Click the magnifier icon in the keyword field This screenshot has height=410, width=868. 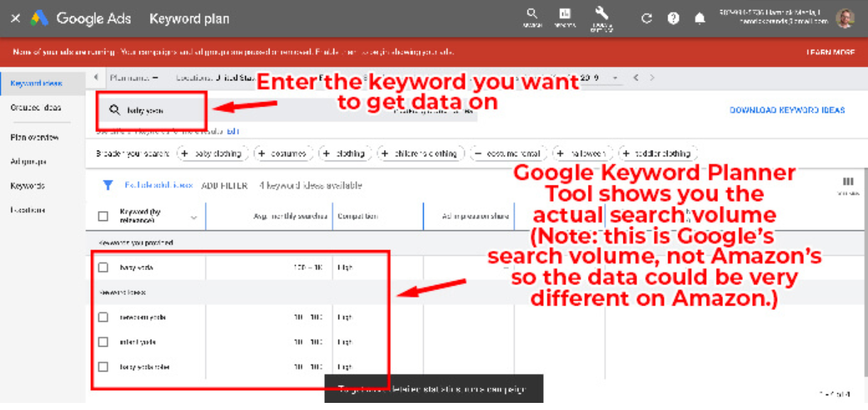click(x=114, y=110)
